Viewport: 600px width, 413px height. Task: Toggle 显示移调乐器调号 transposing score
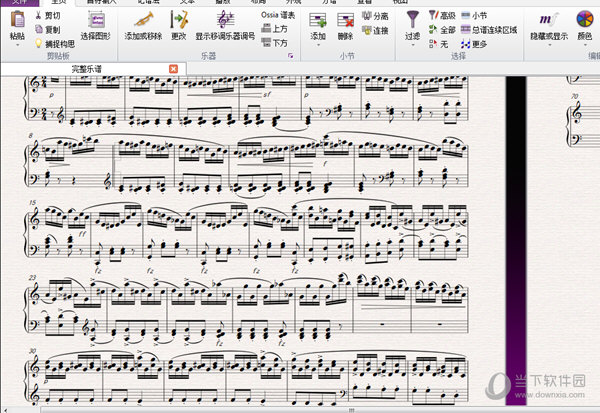pyautogui.click(x=225, y=26)
